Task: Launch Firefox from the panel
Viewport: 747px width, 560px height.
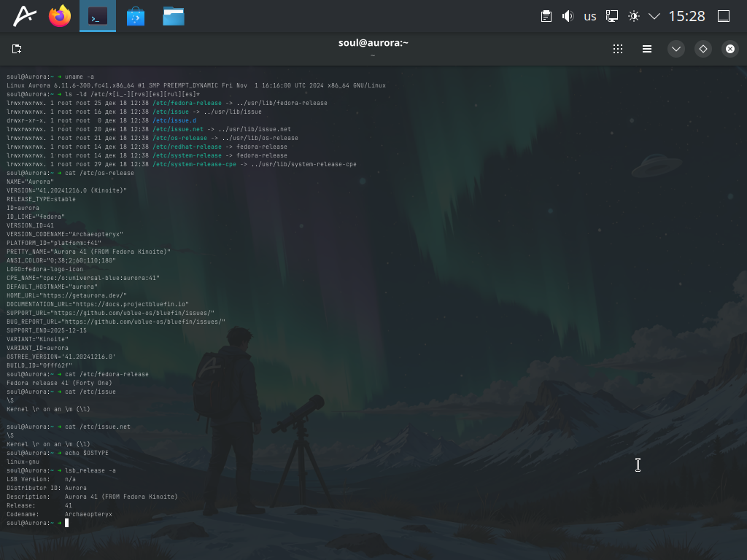Action: pyautogui.click(x=60, y=16)
